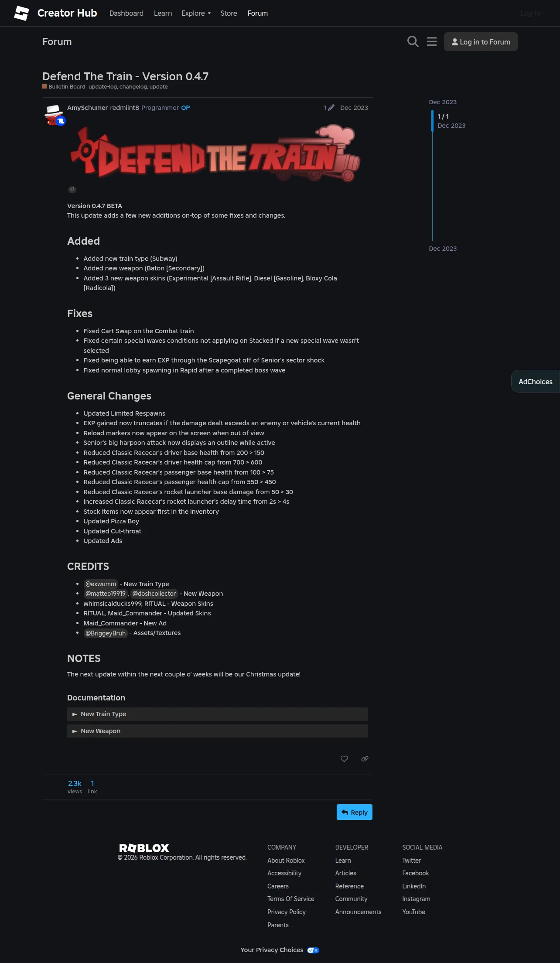
Task: Open the AdChoices side tab
Action: [535, 382]
